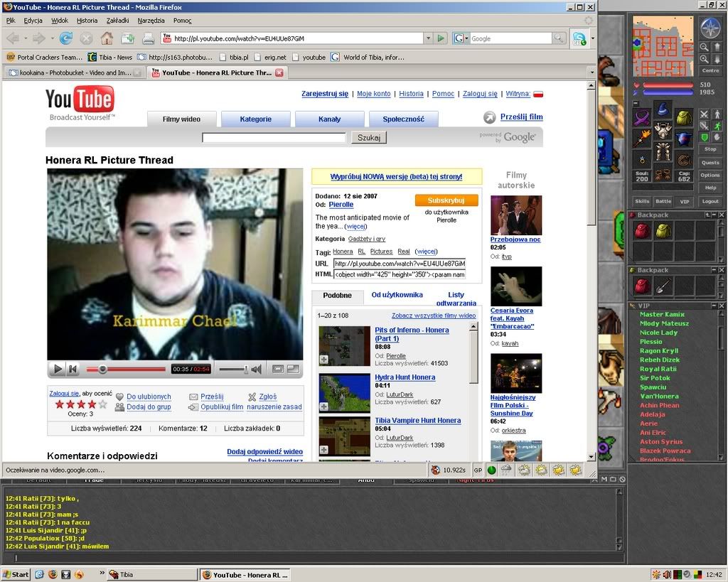Print the page using the printer icon
This screenshot has width=728, height=582.
click(148, 38)
